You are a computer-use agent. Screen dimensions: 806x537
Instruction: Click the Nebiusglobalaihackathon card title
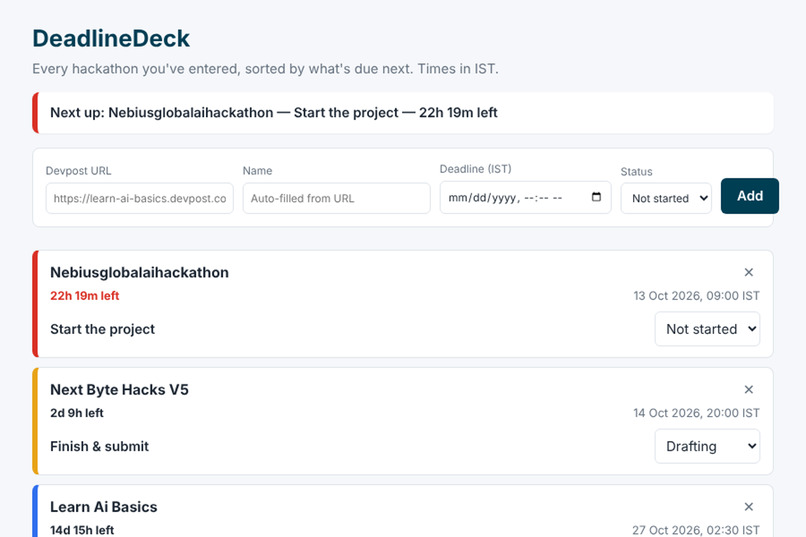coord(139,272)
